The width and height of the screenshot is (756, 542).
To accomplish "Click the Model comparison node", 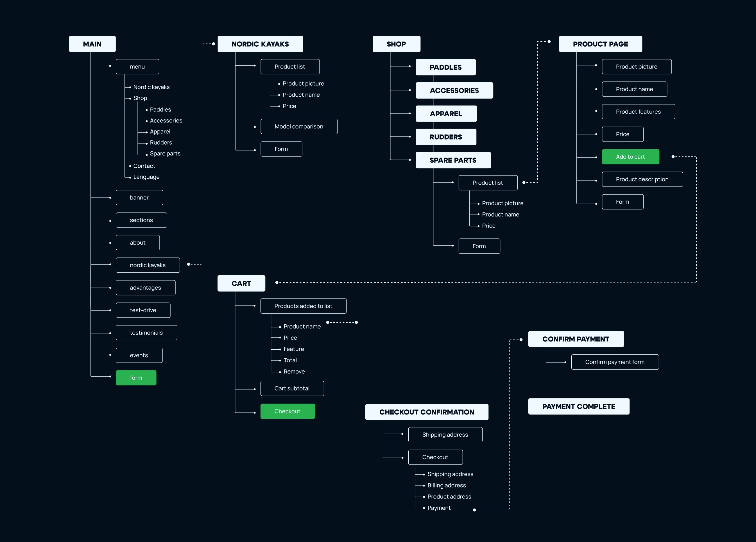I will tap(299, 127).
